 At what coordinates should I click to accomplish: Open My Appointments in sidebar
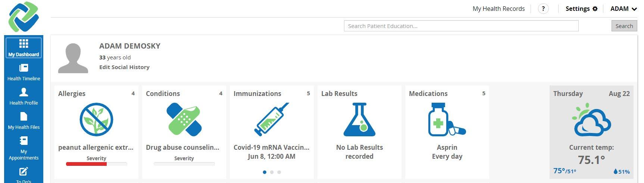click(x=24, y=149)
